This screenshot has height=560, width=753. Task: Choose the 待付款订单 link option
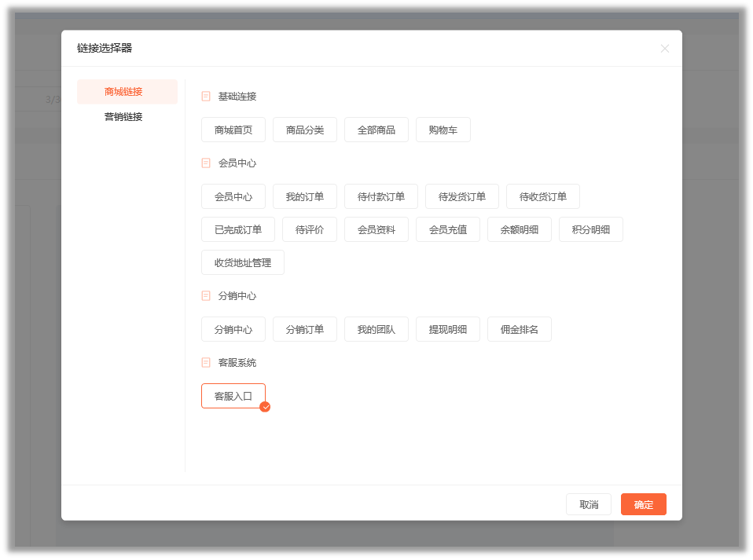coord(381,196)
